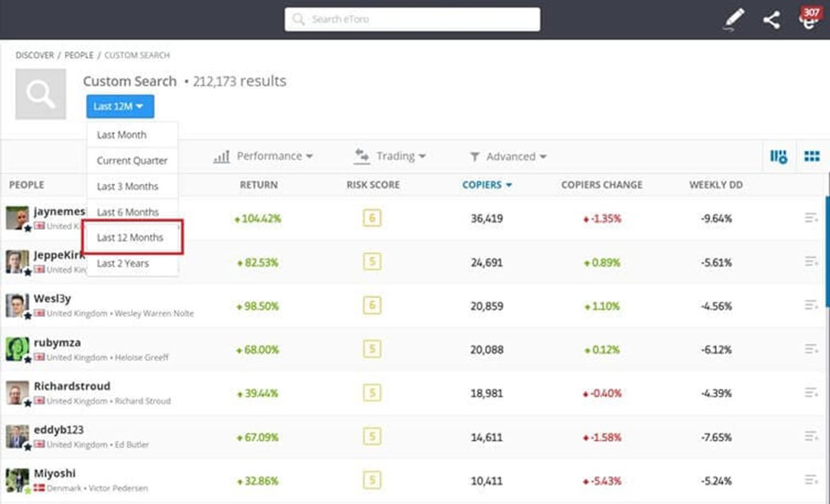The height and width of the screenshot is (504, 830).
Task: Select Last 2 Years option
Action: pyautogui.click(x=132, y=263)
